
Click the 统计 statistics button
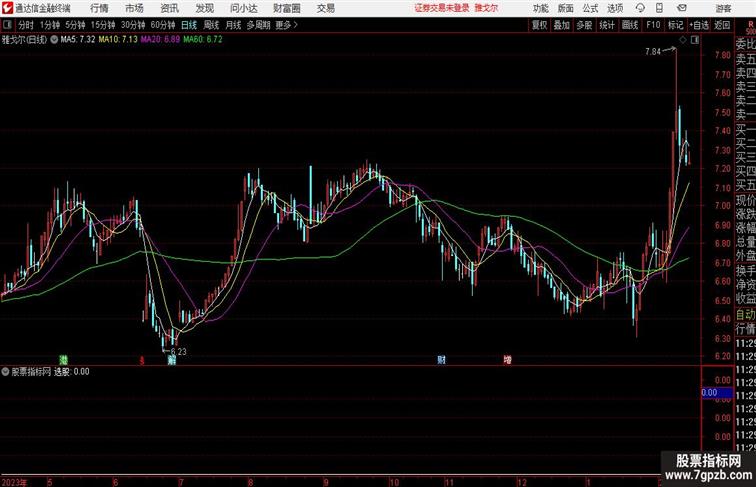607,25
